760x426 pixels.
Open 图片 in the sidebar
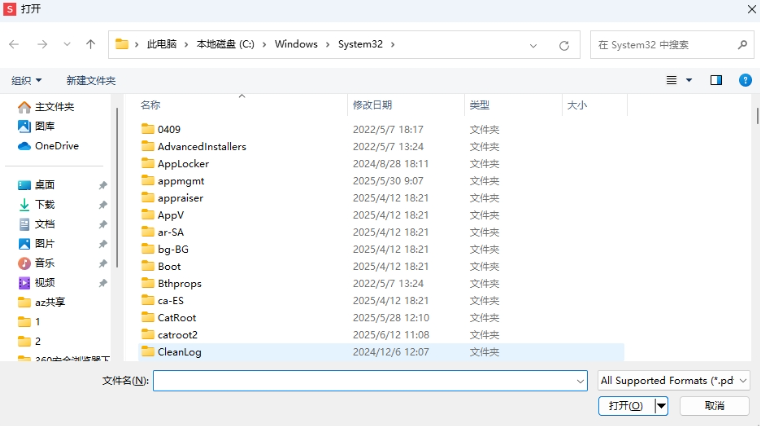tap(36, 243)
